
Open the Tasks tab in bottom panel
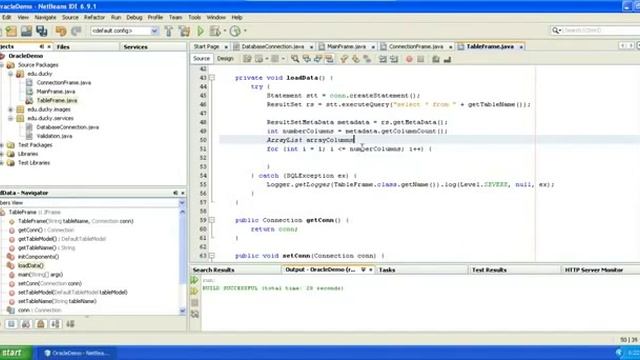387,270
